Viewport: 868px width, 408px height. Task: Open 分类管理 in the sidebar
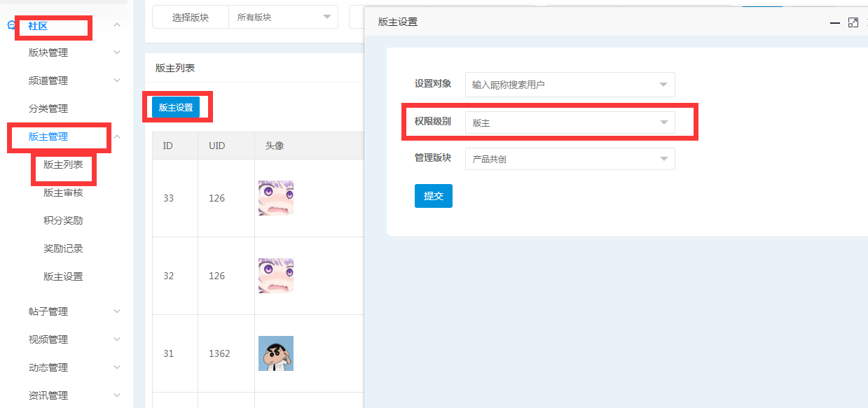click(48, 108)
